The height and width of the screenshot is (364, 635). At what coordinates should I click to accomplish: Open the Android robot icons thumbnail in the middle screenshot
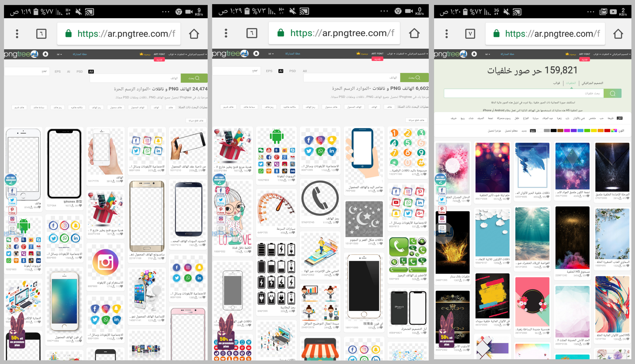pos(277,151)
